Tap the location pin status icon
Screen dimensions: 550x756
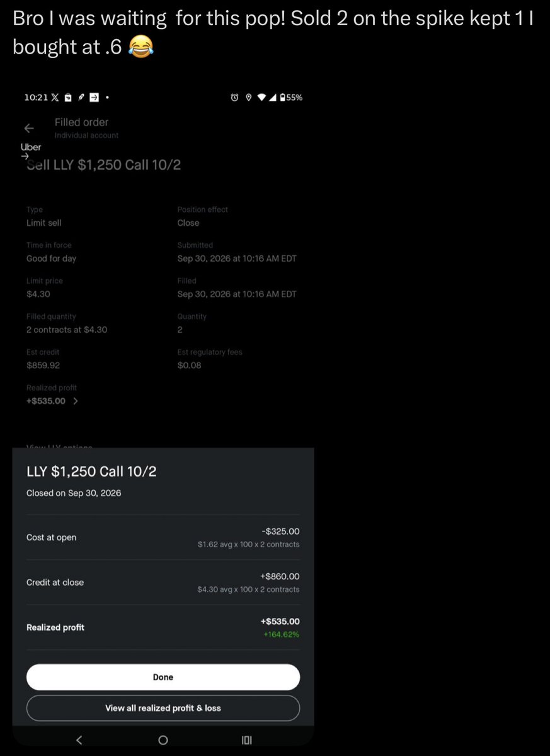point(248,97)
